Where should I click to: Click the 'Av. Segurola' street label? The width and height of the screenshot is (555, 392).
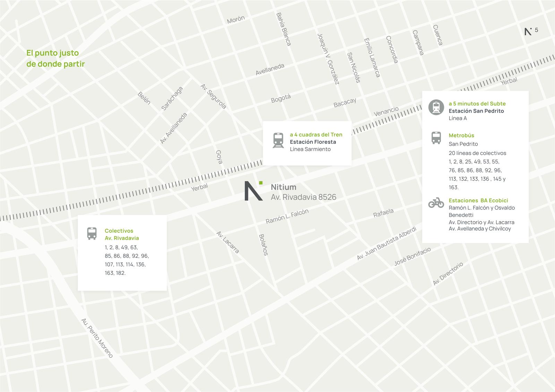click(213, 96)
